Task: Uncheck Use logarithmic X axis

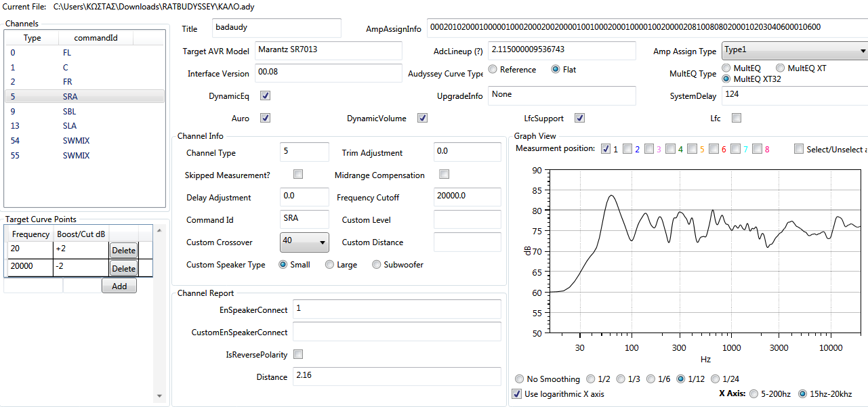Action: pyautogui.click(x=518, y=394)
